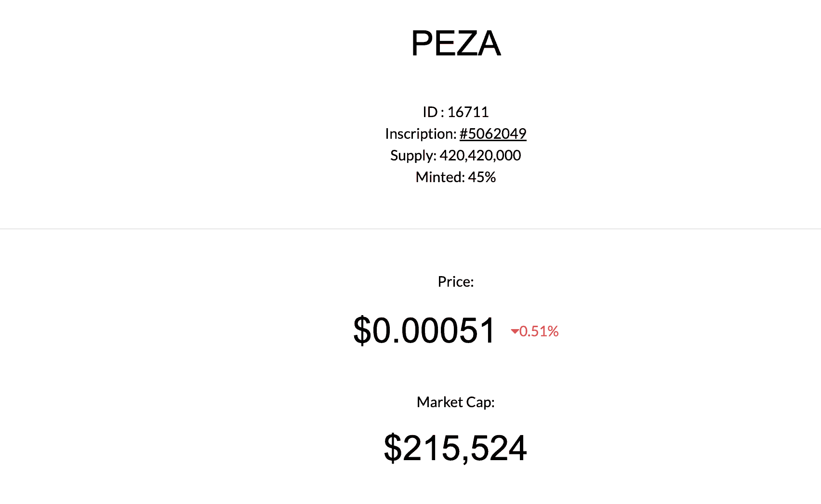Click the Price label
This screenshot has width=821, height=504.
[456, 281]
